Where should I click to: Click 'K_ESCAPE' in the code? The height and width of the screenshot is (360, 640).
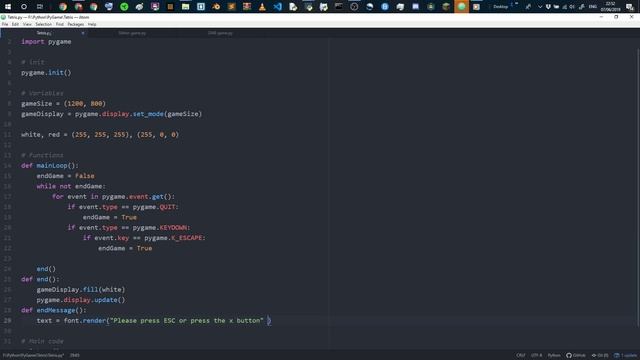[188, 238]
